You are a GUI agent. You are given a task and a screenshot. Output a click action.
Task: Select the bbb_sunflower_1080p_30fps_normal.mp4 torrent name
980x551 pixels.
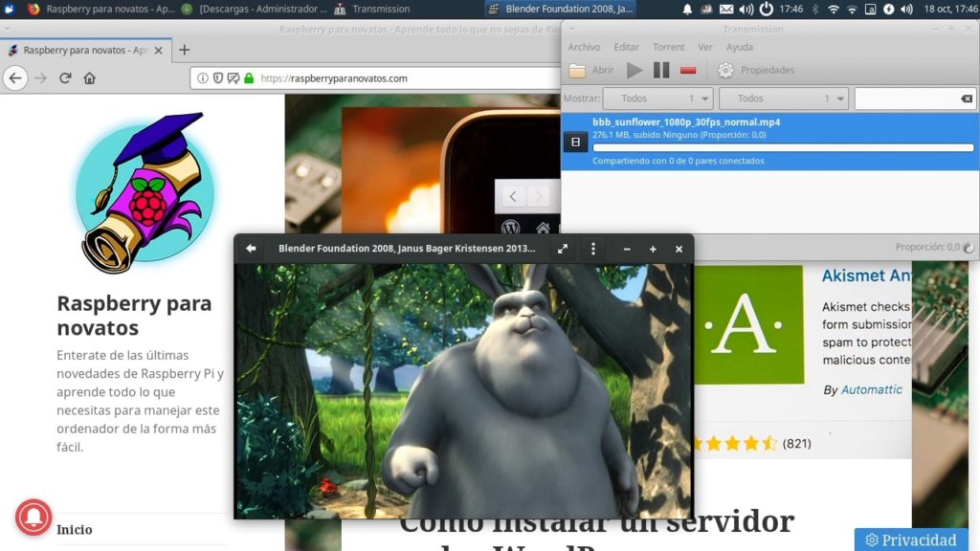(x=686, y=121)
